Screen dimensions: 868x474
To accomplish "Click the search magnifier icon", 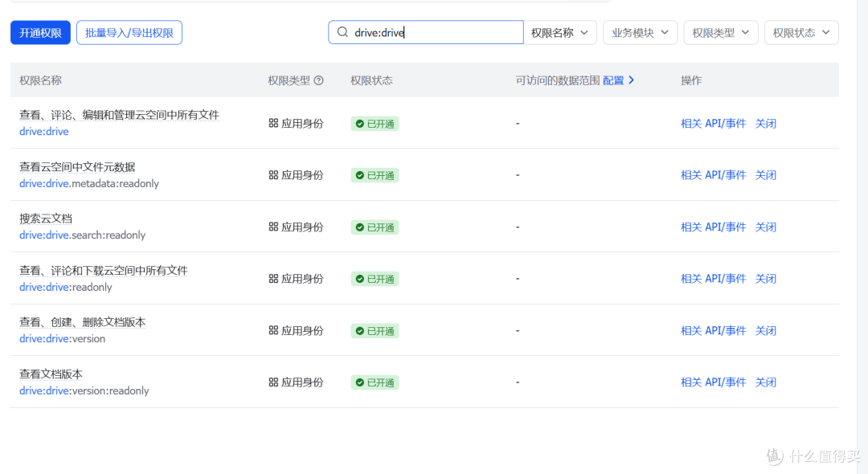I will (x=342, y=32).
